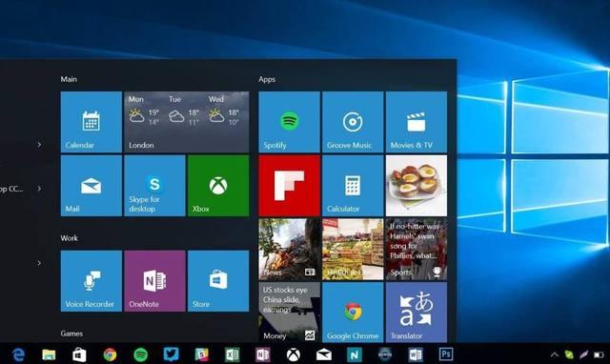Check the battery status icon
This screenshot has height=364, width=610.
pyautogui.click(x=599, y=354)
